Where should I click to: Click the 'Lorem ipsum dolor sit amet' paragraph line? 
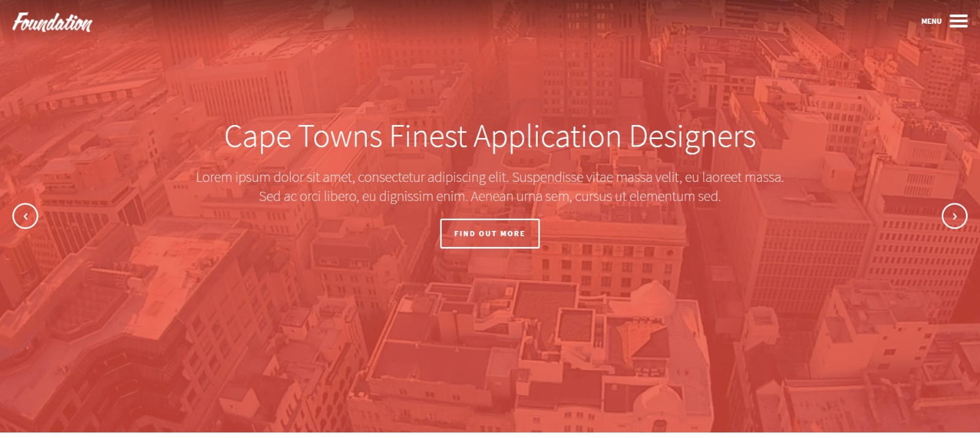pos(490,178)
